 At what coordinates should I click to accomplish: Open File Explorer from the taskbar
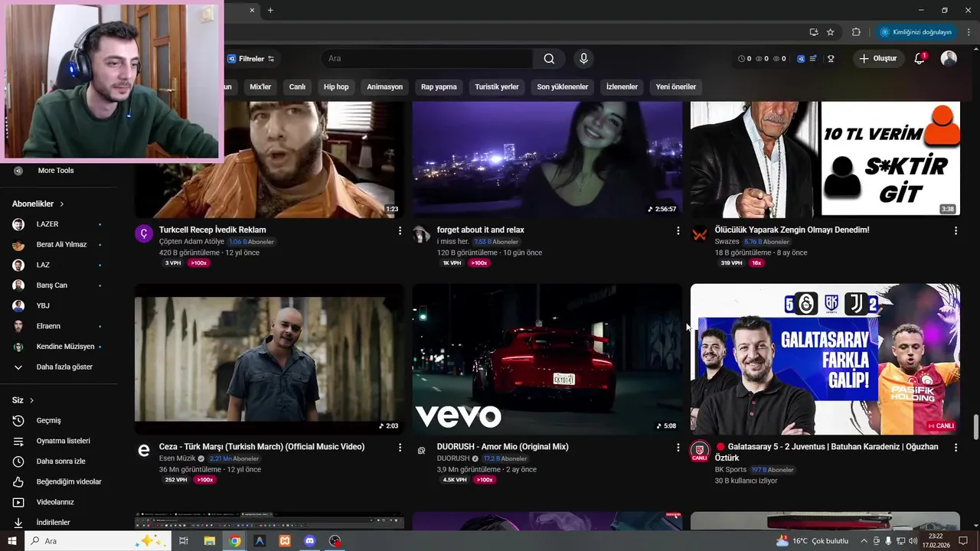tap(209, 541)
